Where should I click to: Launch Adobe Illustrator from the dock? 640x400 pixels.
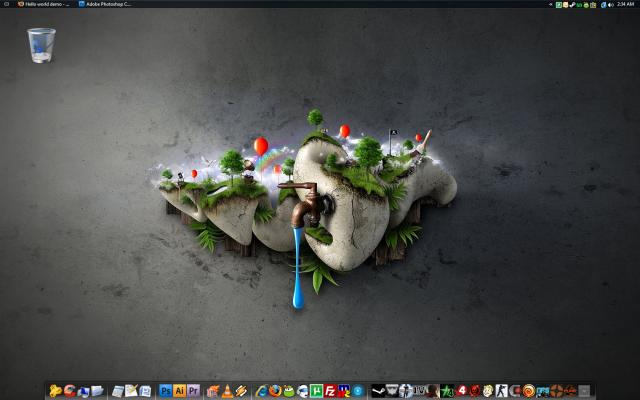180,391
